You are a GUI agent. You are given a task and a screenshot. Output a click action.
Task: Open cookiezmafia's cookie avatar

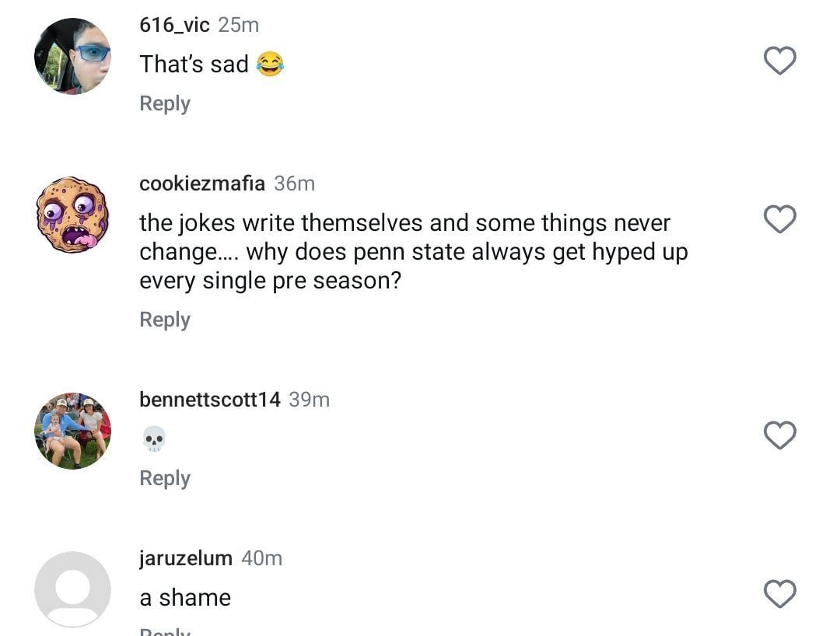click(72, 215)
